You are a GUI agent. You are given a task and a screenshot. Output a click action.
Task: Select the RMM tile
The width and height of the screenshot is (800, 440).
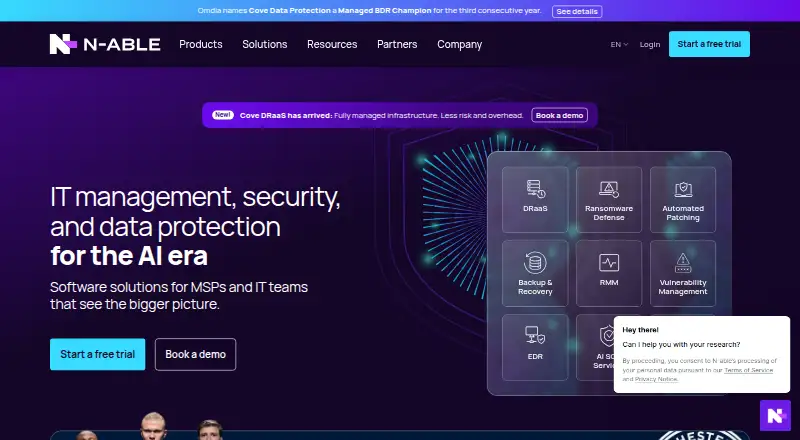point(609,274)
